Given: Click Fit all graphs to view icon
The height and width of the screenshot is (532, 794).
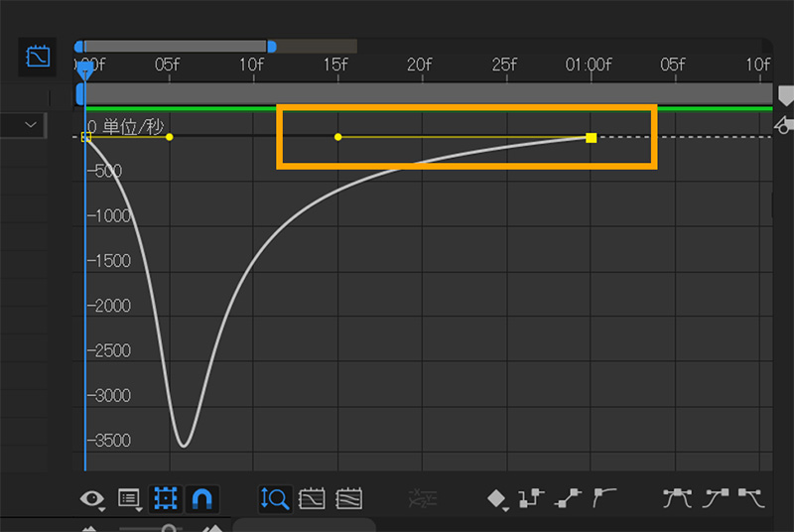Looking at the screenshot, I should (348, 498).
